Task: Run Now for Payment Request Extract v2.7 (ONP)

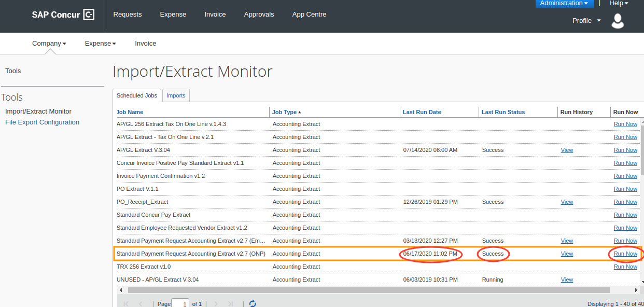Action: (x=625, y=254)
